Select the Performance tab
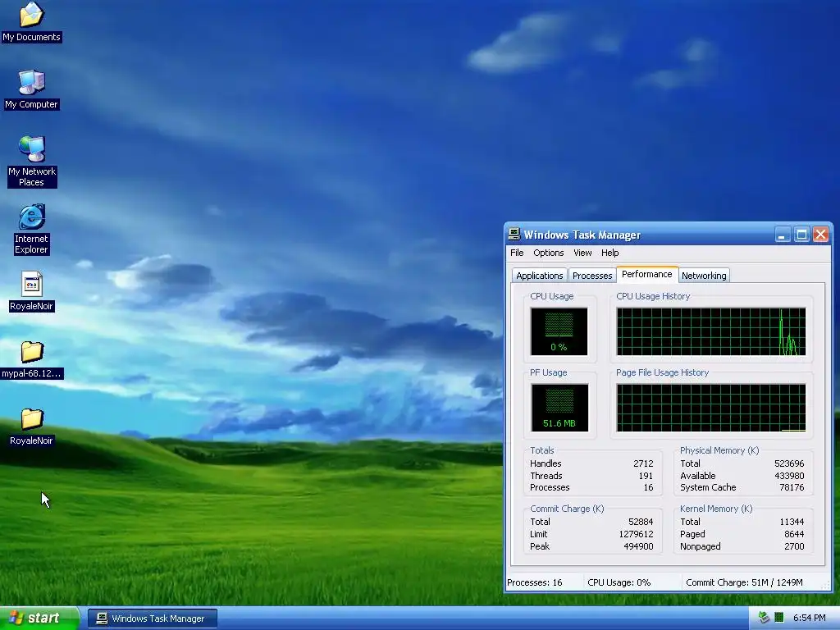Screen dimensions: 840x630 pyautogui.click(x=647, y=274)
